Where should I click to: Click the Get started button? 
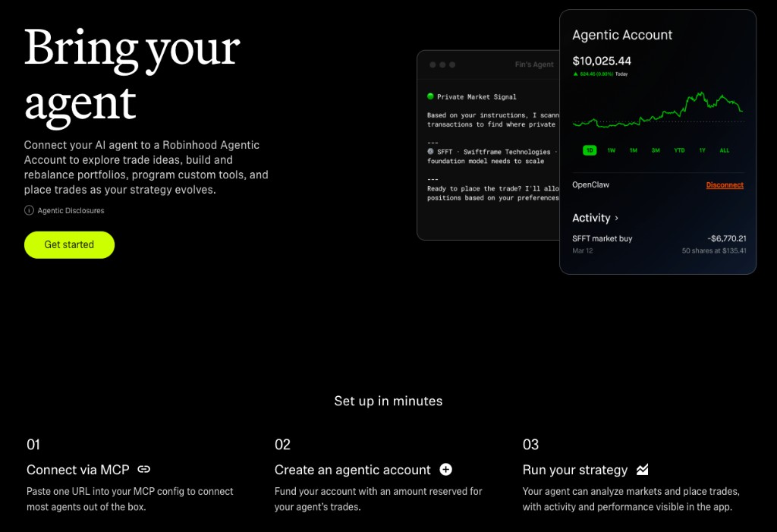pyautogui.click(x=69, y=244)
